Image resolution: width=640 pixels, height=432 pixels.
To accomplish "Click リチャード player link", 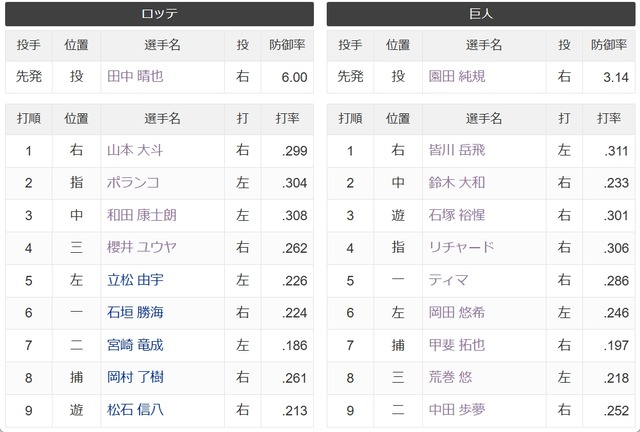I will 461,247.
